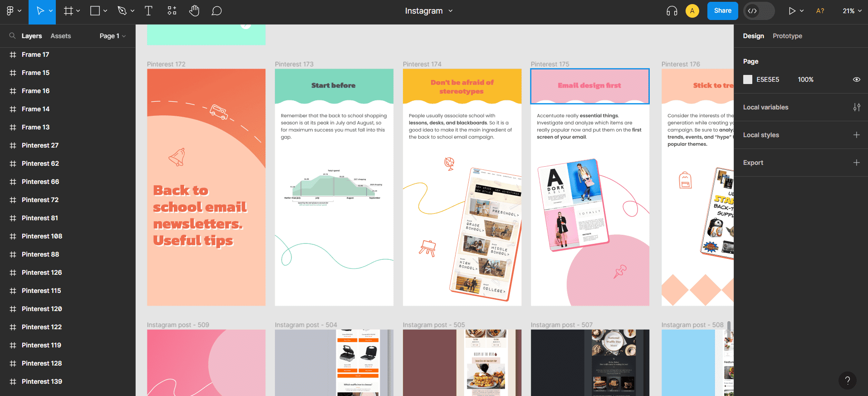
Task: Expand main menu chevron next to Figma logo
Action: point(20,11)
